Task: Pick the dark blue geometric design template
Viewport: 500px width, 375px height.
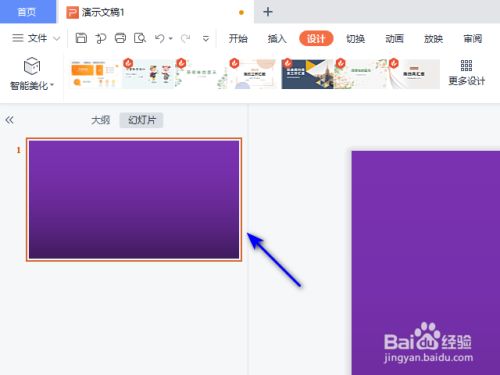Action: [307, 74]
